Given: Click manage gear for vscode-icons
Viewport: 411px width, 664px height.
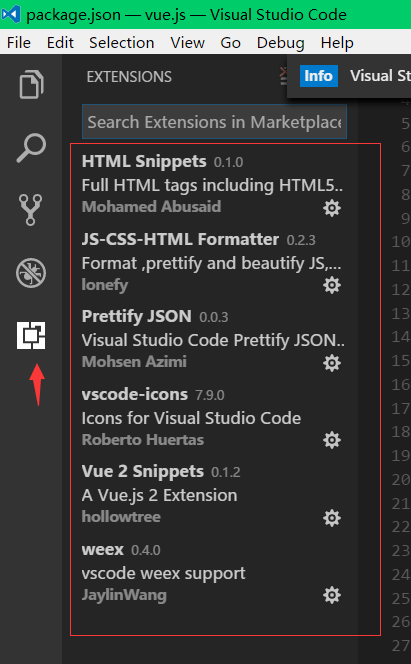Looking at the screenshot, I should 332,440.
